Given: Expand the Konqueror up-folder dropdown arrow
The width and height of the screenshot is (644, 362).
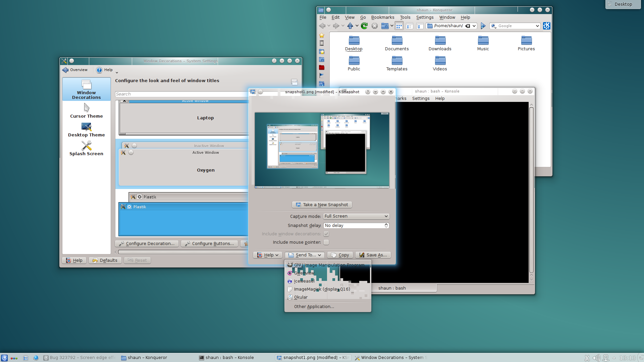Looking at the screenshot, I should tap(357, 26).
